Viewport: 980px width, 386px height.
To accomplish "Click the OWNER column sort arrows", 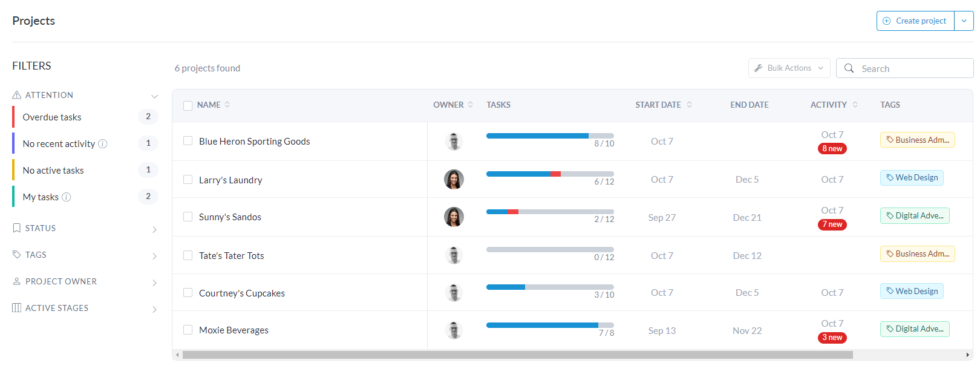I will pos(471,105).
